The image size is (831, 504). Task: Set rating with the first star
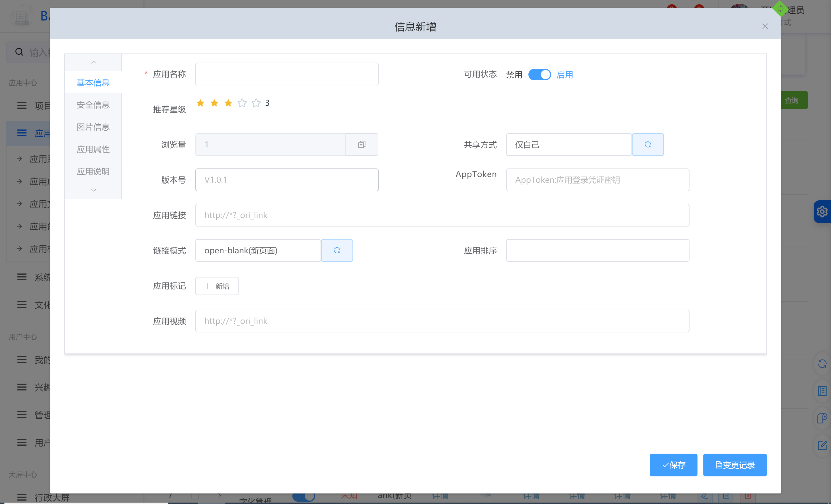pos(200,103)
